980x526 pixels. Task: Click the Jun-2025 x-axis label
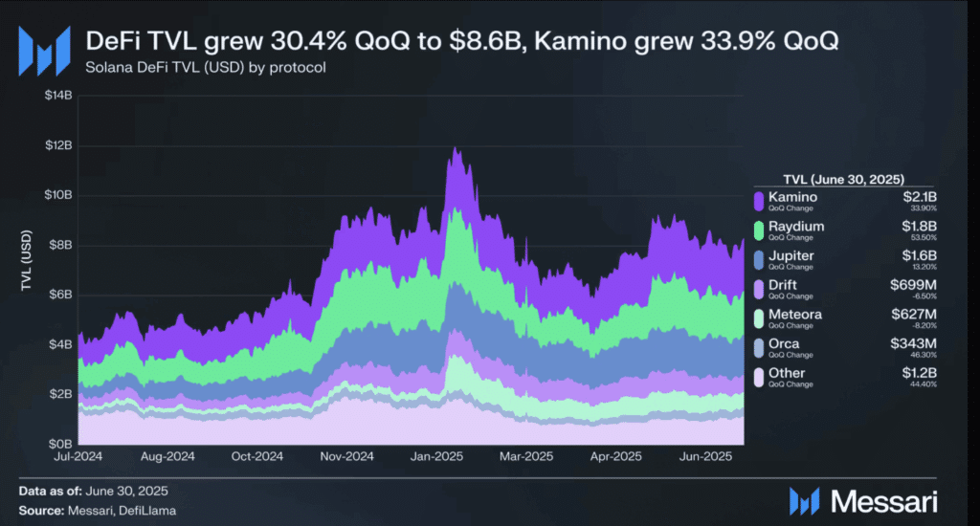click(705, 456)
